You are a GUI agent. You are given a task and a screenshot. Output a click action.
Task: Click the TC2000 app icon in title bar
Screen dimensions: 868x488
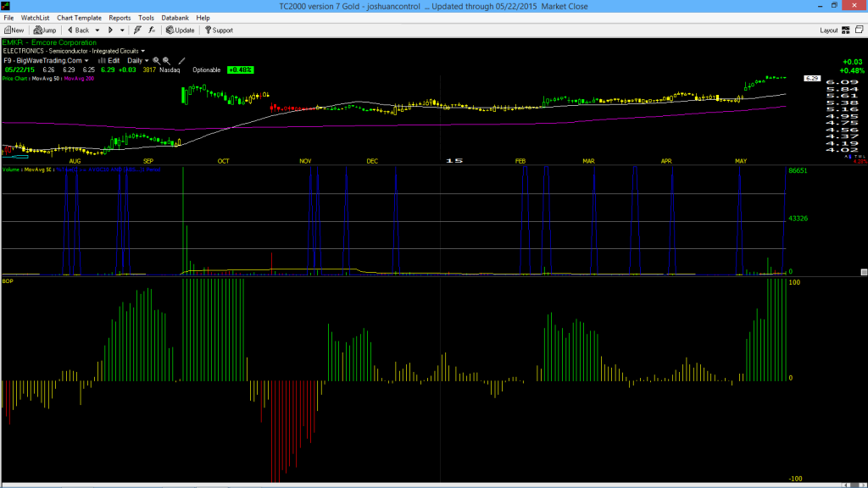(6, 6)
